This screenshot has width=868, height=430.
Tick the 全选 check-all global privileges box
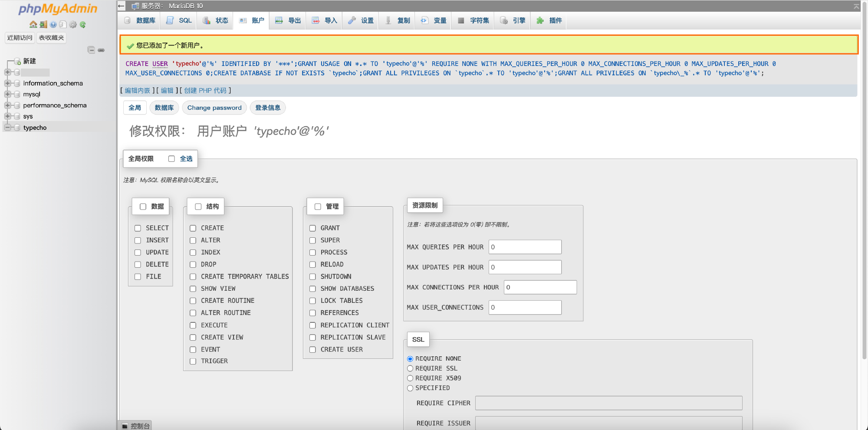click(171, 159)
